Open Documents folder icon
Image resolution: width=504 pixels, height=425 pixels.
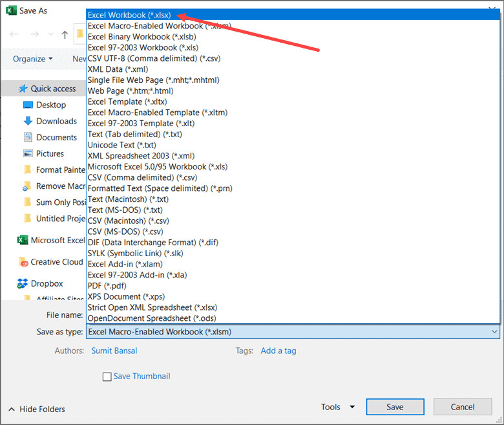pos(28,137)
